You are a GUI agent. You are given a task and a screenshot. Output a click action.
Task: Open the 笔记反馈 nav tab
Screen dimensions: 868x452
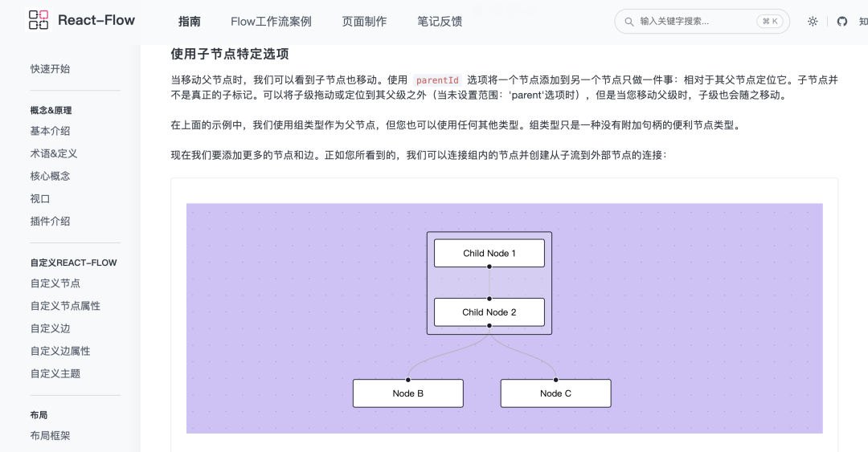[440, 22]
